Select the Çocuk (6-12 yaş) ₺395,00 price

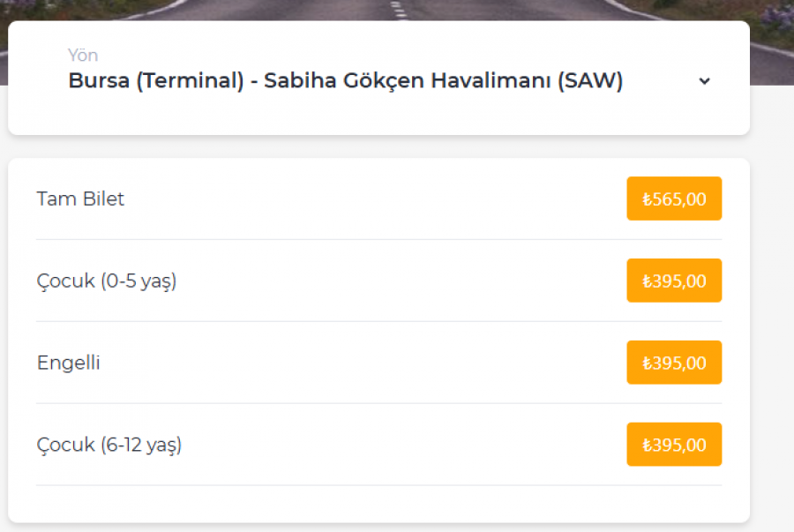pos(674,445)
